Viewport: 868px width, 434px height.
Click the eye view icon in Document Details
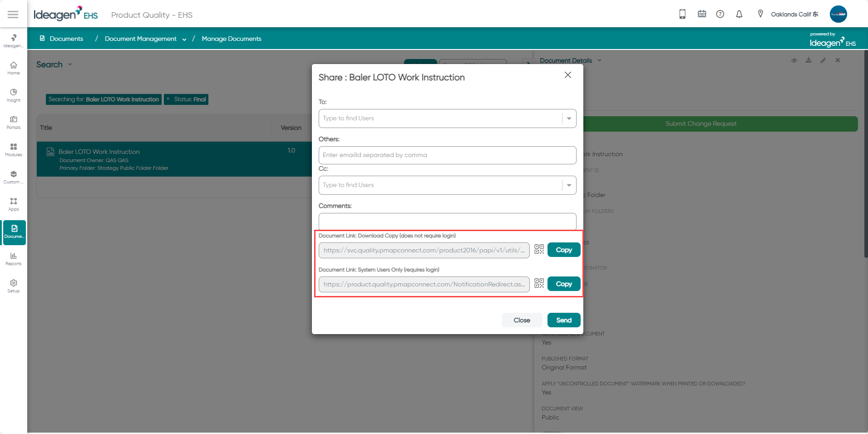(x=794, y=60)
